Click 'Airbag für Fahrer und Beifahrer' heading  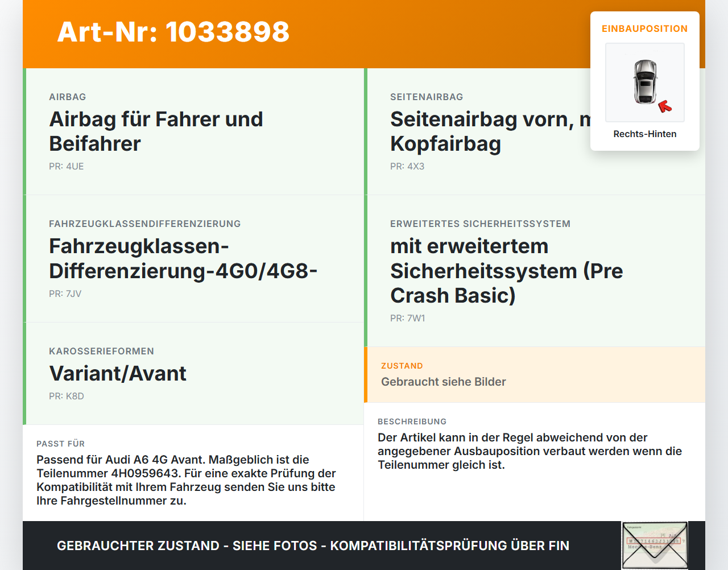click(156, 131)
